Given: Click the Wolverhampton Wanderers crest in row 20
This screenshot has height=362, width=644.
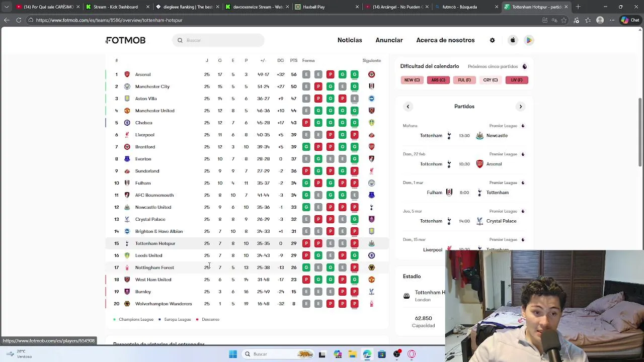Looking at the screenshot, I should point(127,304).
